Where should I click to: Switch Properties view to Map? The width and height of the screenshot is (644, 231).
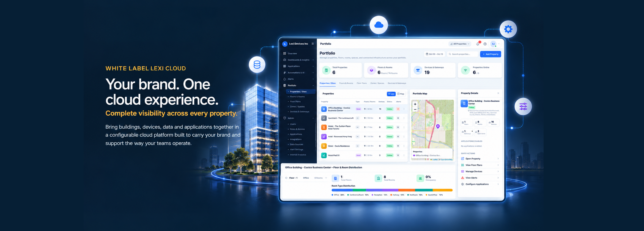click(401, 94)
